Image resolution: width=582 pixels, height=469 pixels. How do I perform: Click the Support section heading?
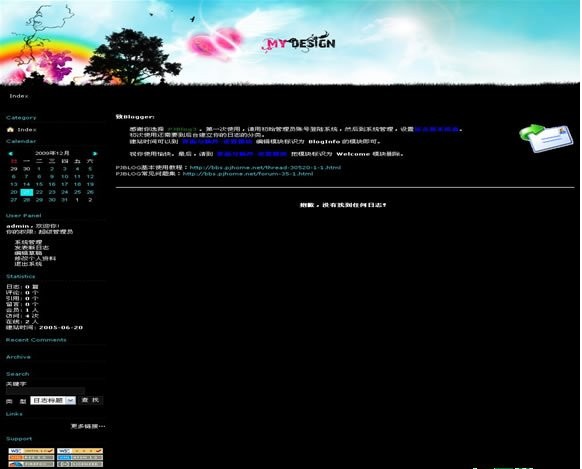19,439
